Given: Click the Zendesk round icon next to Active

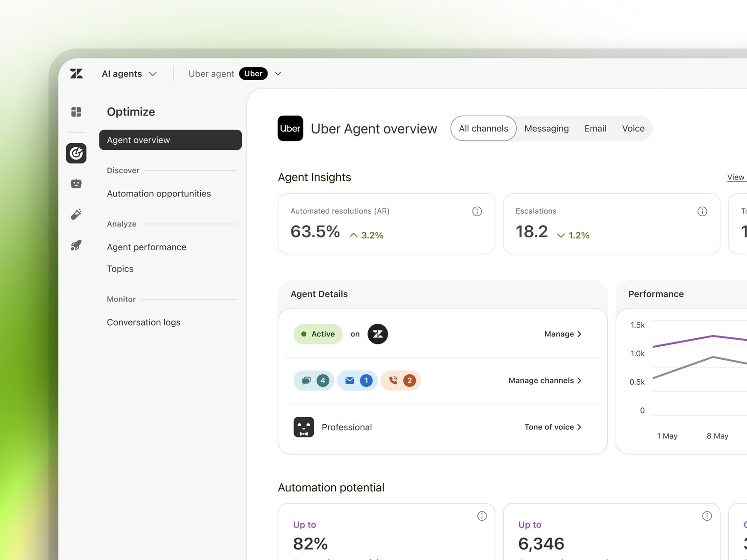Looking at the screenshot, I should [378, 334].
